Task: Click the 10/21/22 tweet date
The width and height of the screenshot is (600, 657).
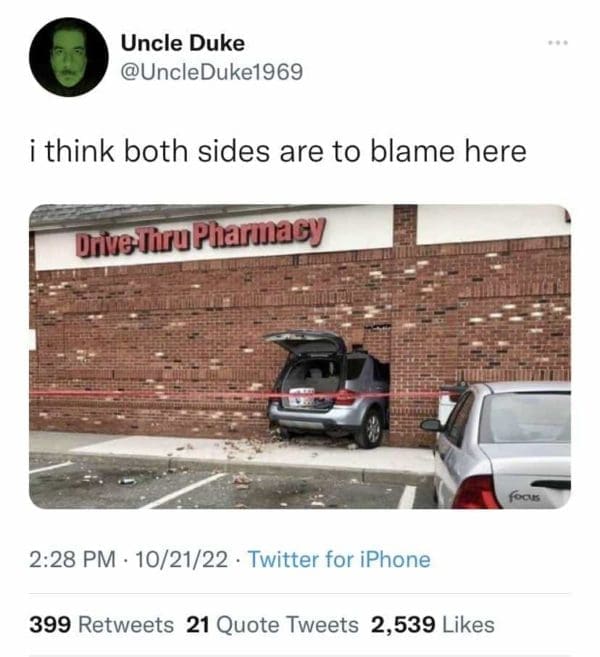Action: coord(181,559)
